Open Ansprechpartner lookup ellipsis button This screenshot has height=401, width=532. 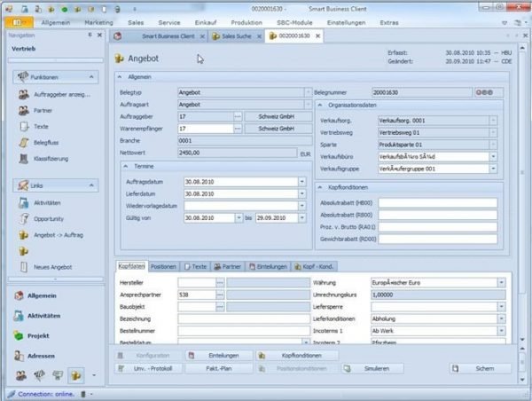[x=220, y=295]
